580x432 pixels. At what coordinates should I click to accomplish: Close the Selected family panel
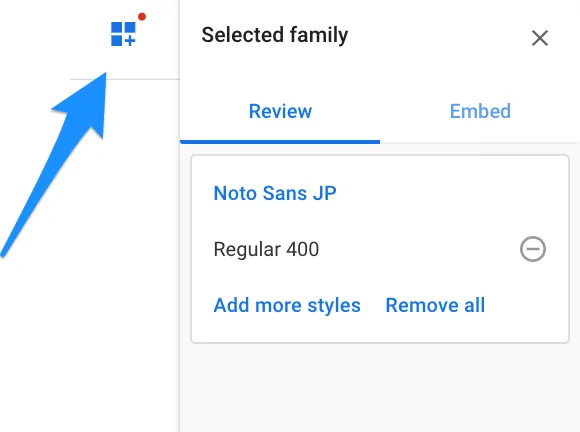(540, 38)
